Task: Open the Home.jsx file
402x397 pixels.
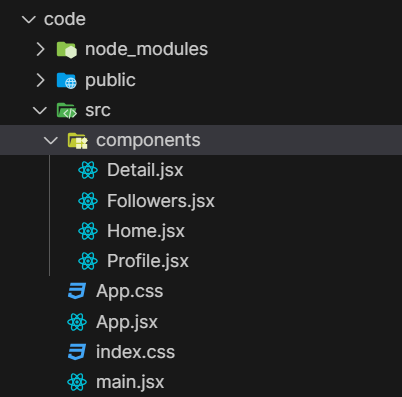Action: 146,231
